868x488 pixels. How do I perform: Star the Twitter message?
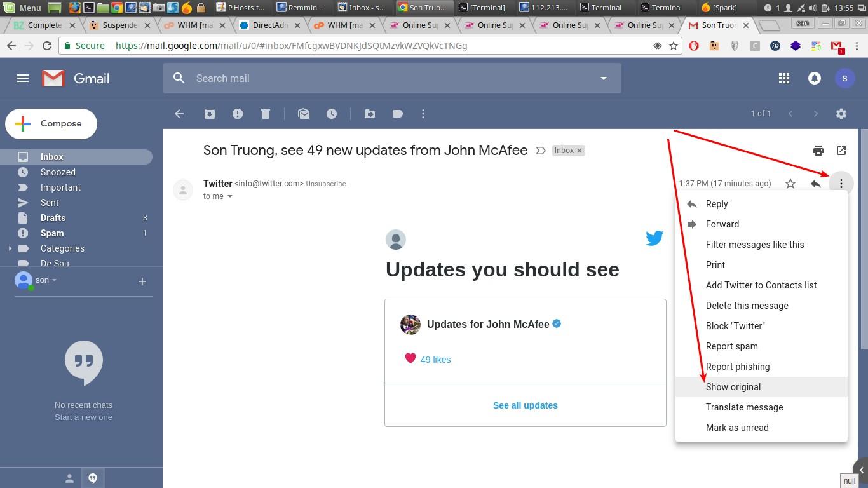click(x=790, y=184)
